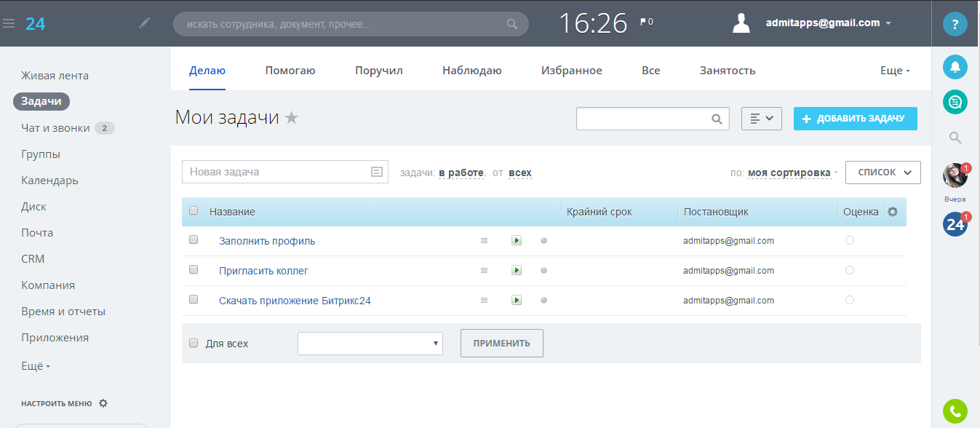Toggle the 'Для всех' checkbox
Image resolution: width=980 pixels, height=428 pixels.
(194, 343)
